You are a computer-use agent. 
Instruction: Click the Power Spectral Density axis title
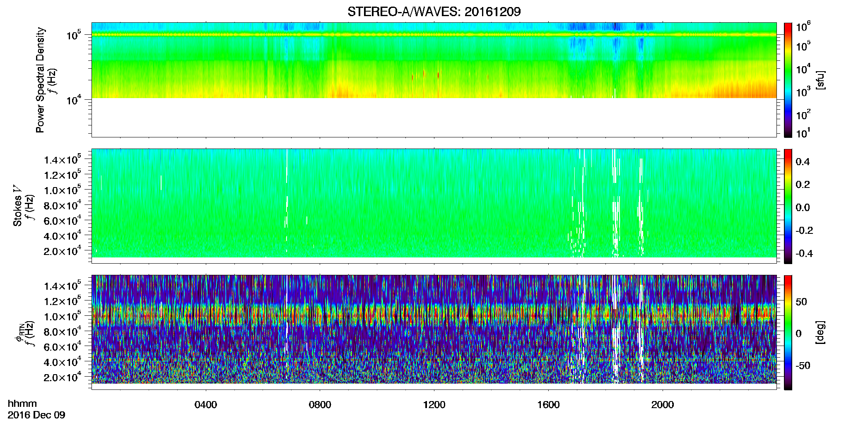point(40,80)
